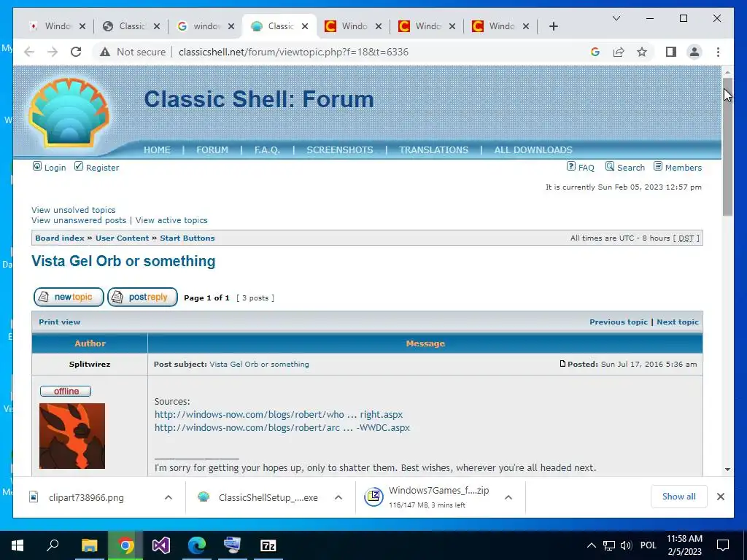Click the share page icon
Screen dimensions: 747x560
click(x=619, y=52)
